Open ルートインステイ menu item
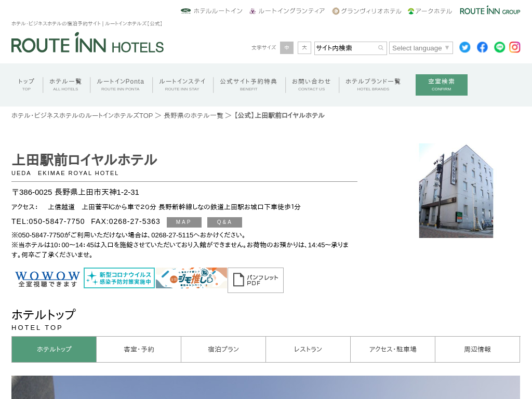The width and height of the screenshot is (532, 399). pyautogui.click(x=182, y=85)
